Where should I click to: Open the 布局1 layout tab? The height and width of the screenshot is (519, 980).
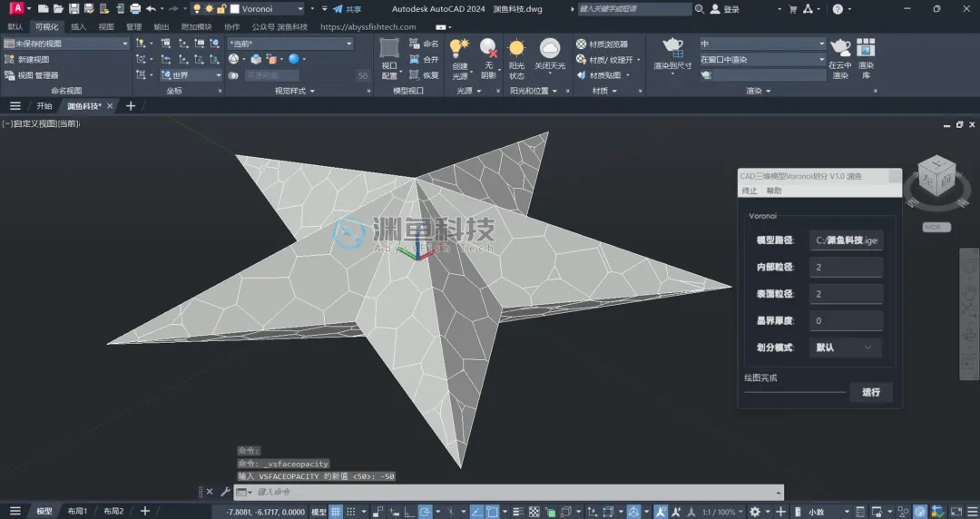[77, 511]
